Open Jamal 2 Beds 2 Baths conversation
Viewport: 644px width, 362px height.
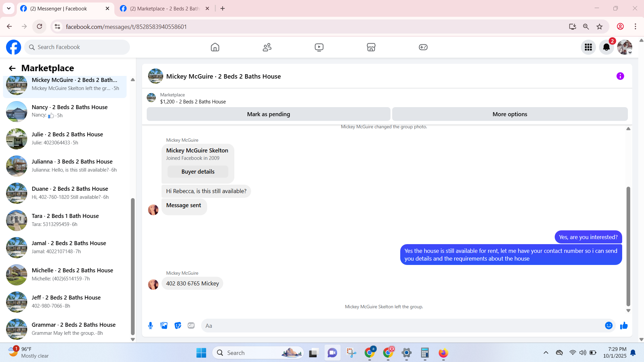(x=65, y=247)
